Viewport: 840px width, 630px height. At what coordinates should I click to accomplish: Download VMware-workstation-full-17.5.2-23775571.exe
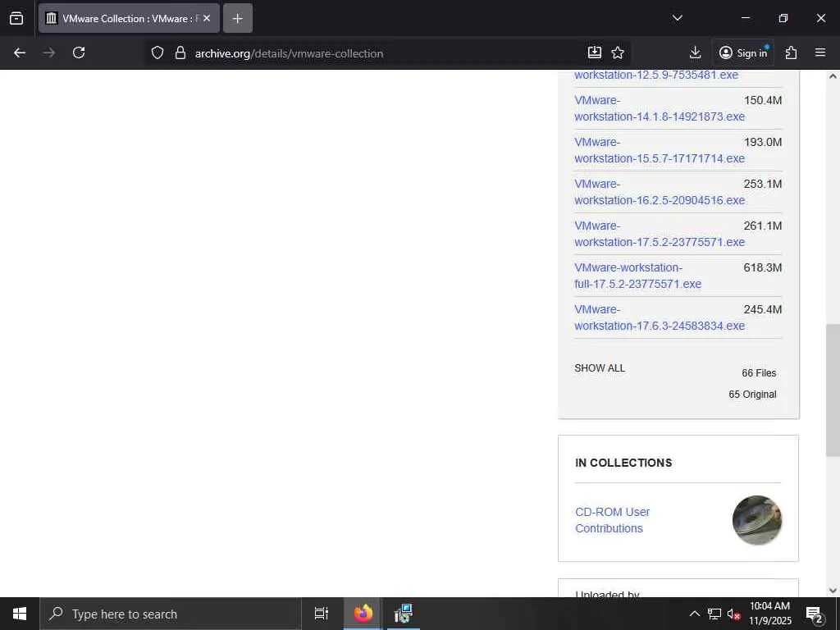(637, 276)
